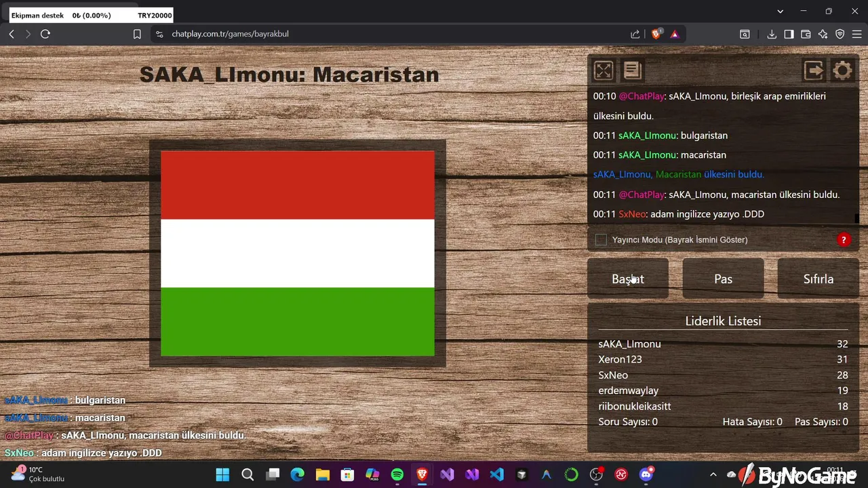Click Xeron123 entry in Liderlik Listesi

723,359
